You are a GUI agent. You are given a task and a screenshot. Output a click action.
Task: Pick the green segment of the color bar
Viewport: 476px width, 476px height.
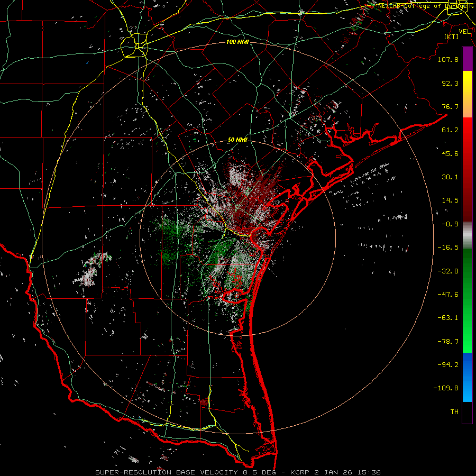pos(467,300)
